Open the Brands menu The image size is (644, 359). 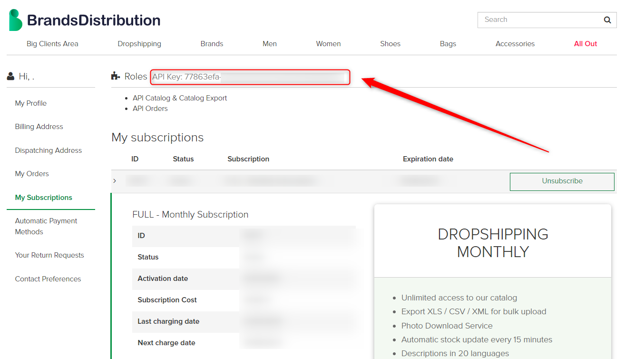pyautogui.click(x=212, y=44)
